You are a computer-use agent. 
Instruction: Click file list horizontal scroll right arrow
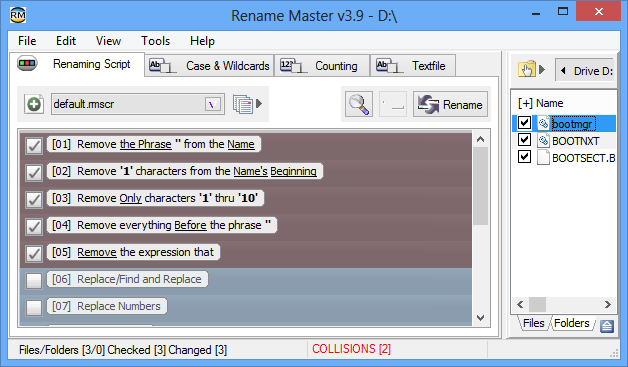[x=608, y=304]
